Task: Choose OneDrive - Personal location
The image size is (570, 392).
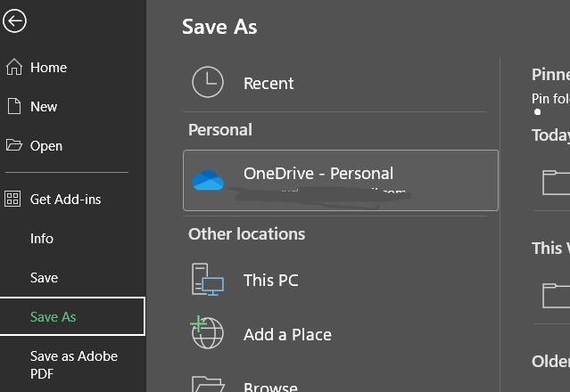Action: (x=318, y=174)
